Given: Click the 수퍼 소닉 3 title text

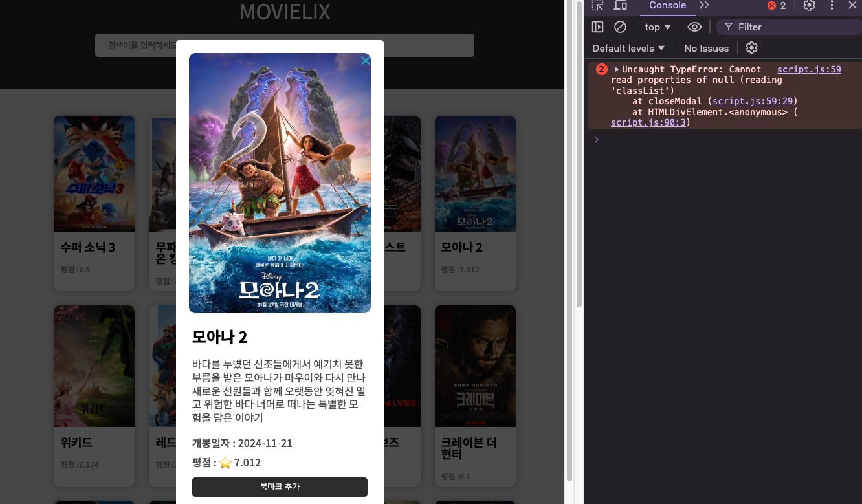Looking at the screenshot, I should coord(87,247).
